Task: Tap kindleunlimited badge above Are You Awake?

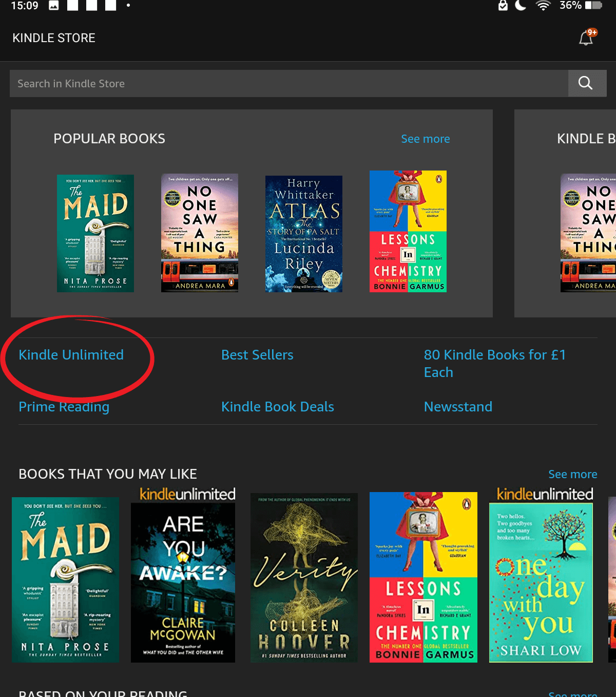Action: tap(187, 494)
